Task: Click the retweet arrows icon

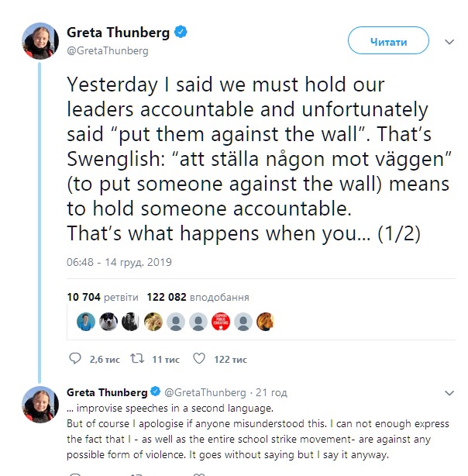Action: (x=135, y=359)
